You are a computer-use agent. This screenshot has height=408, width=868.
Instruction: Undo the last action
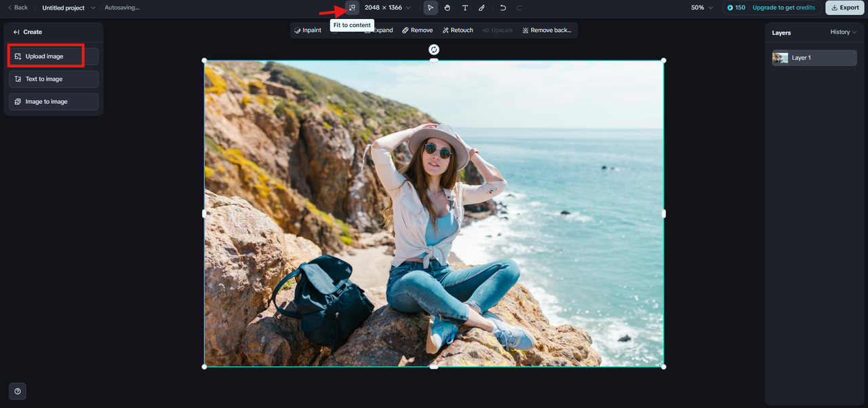[x=502, y=7]
